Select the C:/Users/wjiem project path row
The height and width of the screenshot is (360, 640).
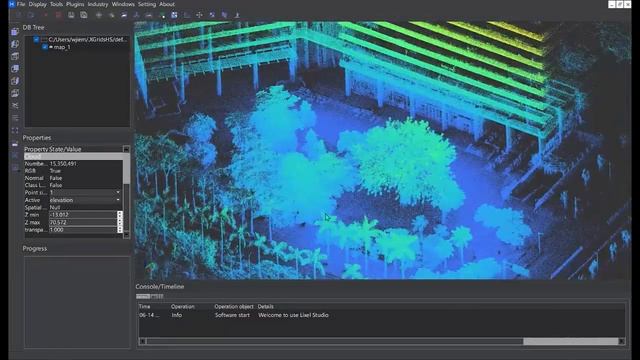[x=88, y=40]
